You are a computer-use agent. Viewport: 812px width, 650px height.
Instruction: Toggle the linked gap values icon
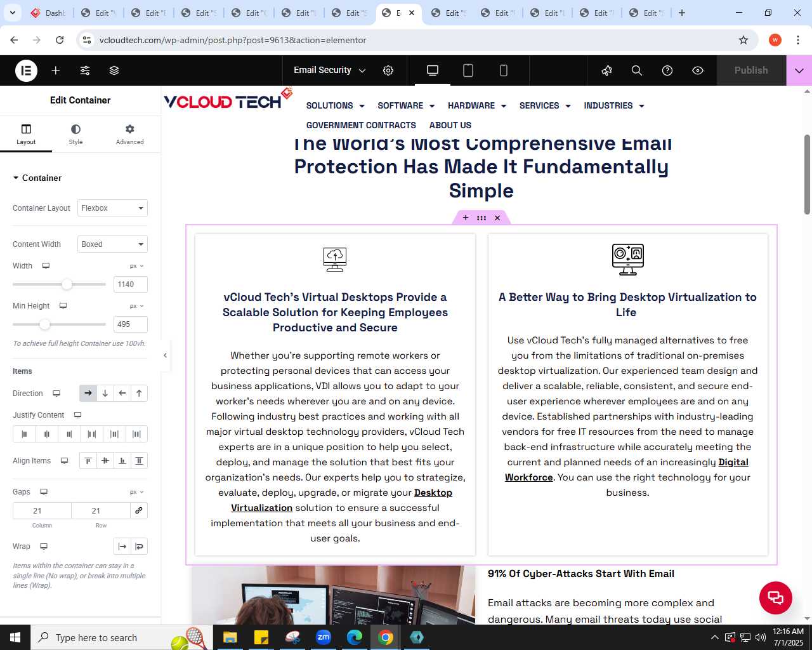(x=139, y=510)
